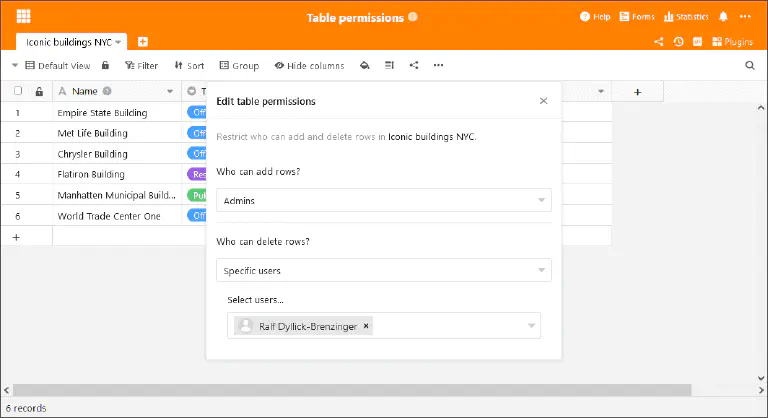The height and width of the screenshot is (418, 768).
Task: Click the lock icon in header row
Action: point(39,91)
